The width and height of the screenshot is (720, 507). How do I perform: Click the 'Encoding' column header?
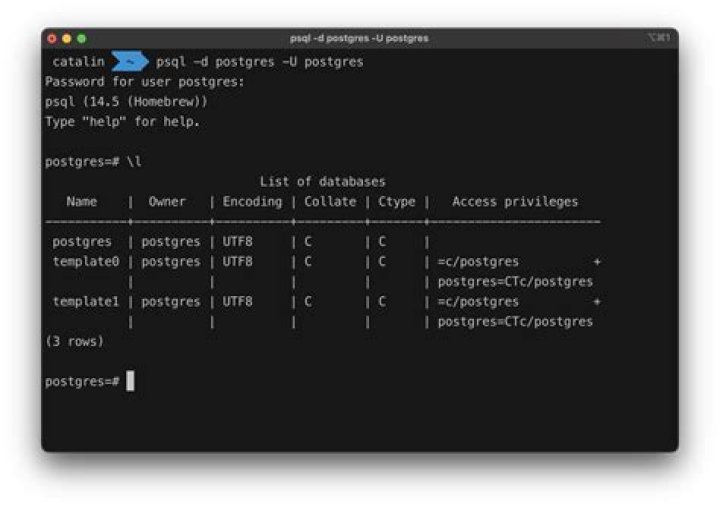pos(252,202)
